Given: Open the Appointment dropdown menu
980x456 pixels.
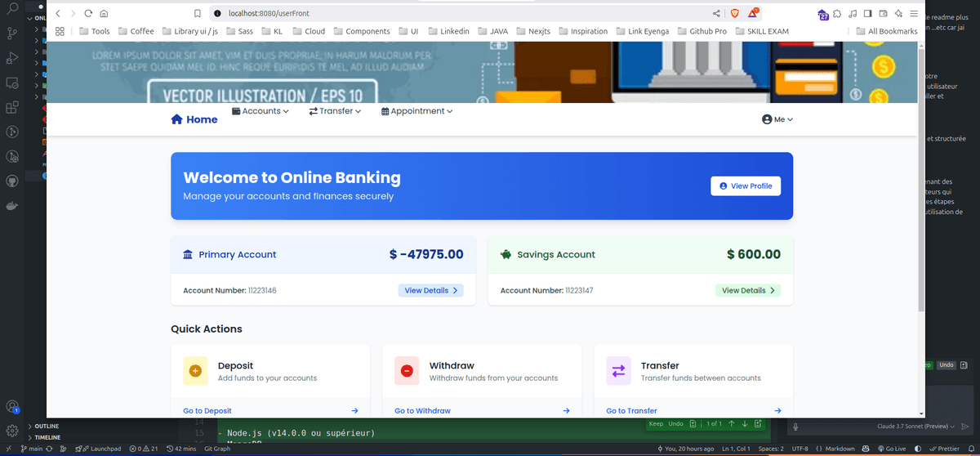Looking at the screenshot, I should click(416, 111).
